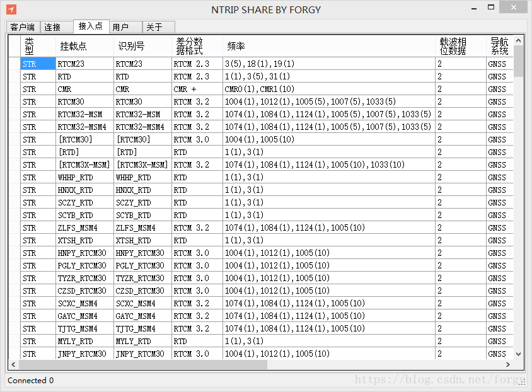Select mount point cell RTCM23
Viewport: 532px width, 392px height.
[x=84, y=64]
